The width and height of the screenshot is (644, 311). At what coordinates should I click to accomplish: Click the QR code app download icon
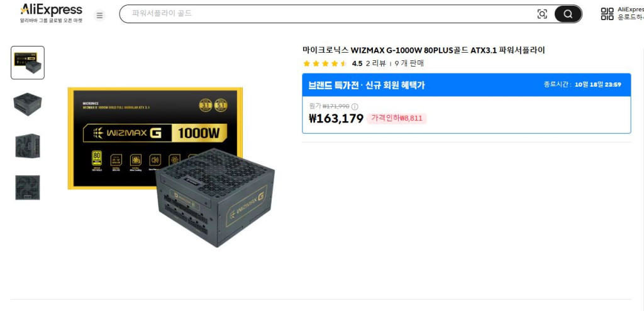(x=607, y=14)
